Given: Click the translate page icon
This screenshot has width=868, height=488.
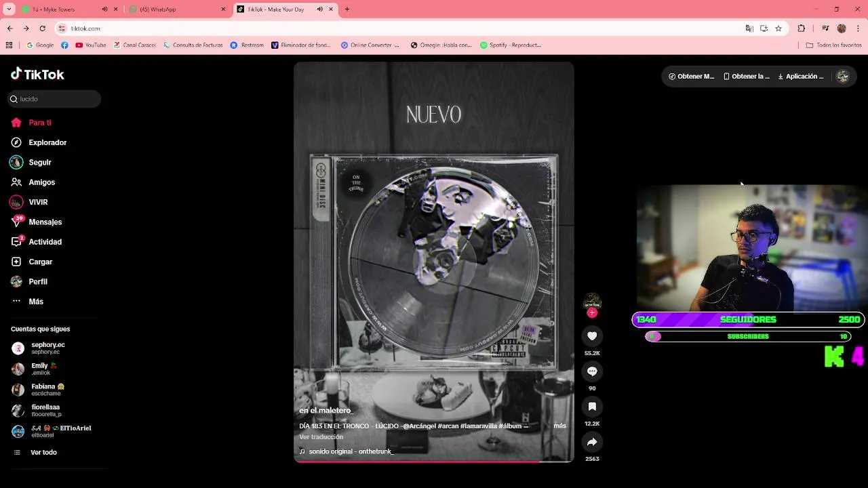Looking at the screenshot, I should click(749, 28).
